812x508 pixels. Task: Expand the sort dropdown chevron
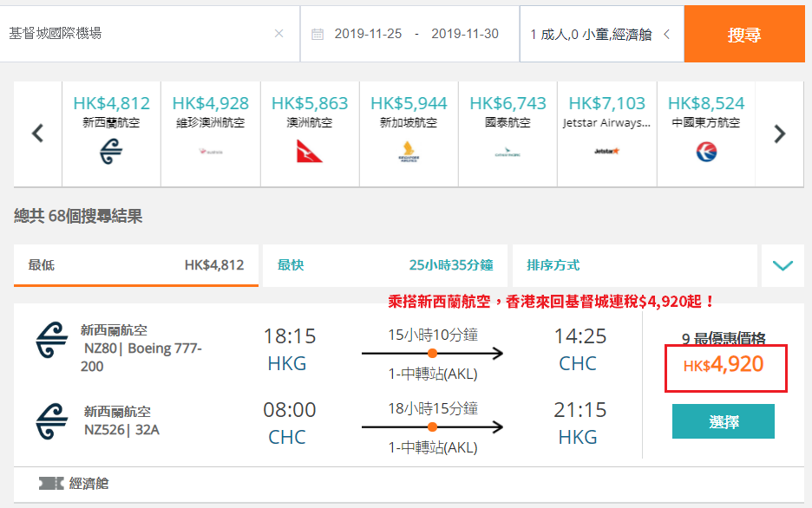coord(783,265)
